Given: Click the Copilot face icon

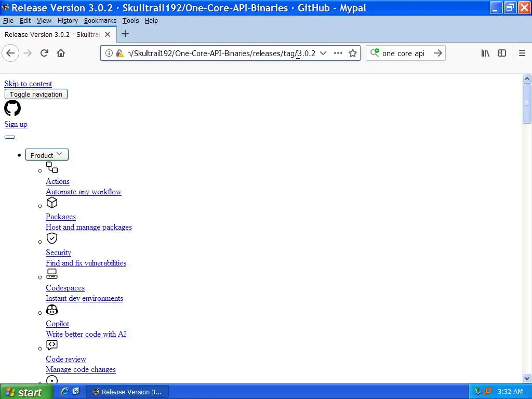Looking at the screenshot, I should coord(52,310).
